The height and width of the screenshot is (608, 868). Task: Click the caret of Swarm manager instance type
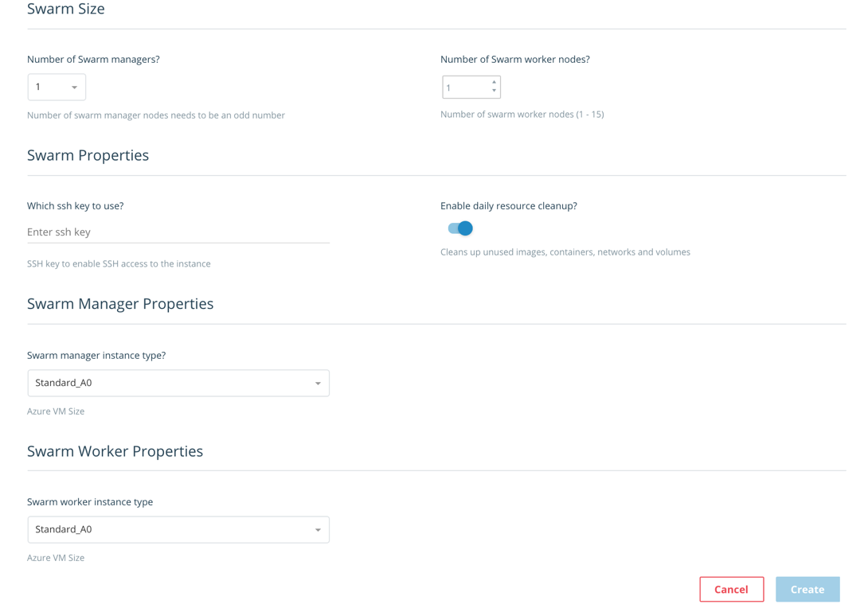[x=318, y=384]
